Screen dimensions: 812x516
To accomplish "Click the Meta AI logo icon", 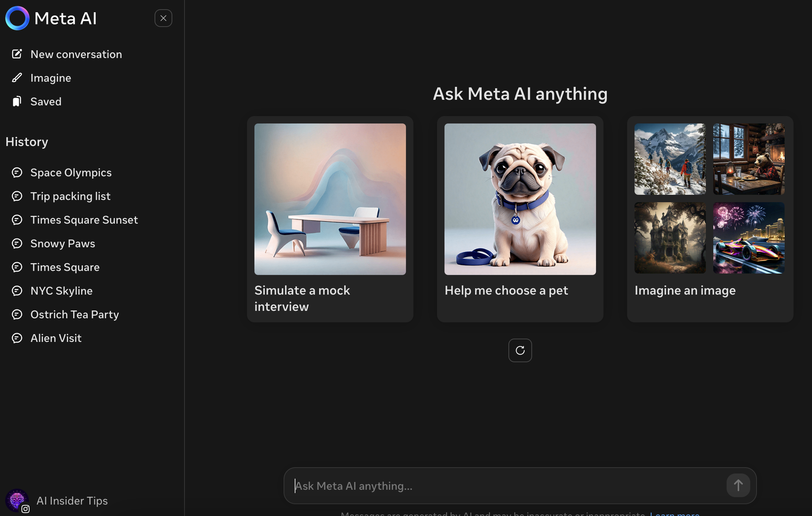I will point(17,18).
